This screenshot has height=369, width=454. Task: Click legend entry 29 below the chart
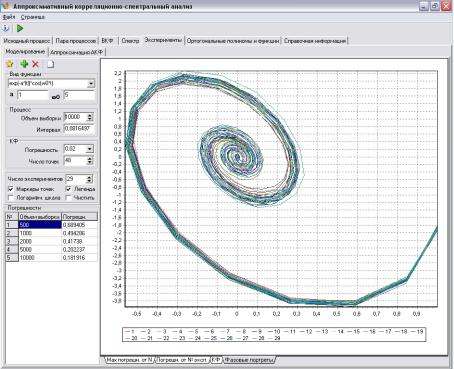[274, 338]
